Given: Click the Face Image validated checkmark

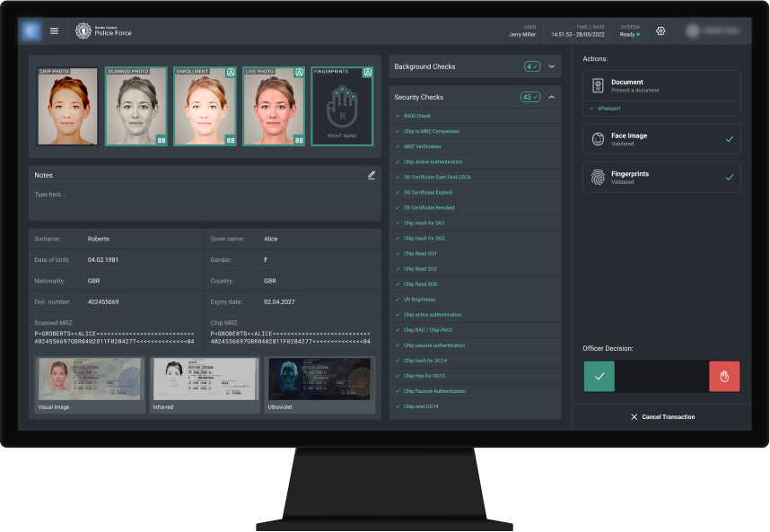Looking at the screenshot, I should pos(729,139).
